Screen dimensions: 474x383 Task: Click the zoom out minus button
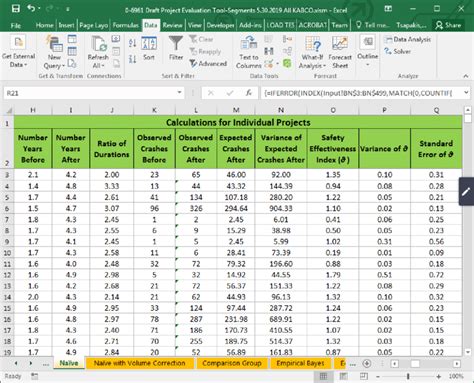[378, 377]
